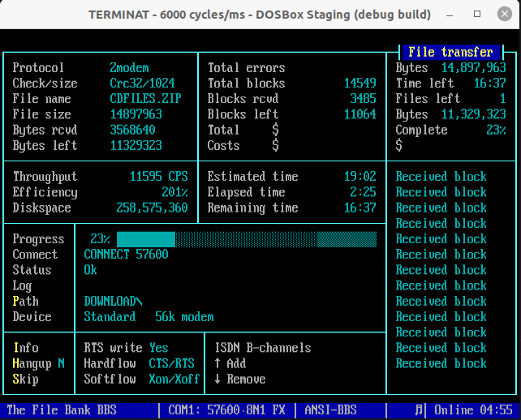Screen dimensions: 521x420
Task: Toggle the Hangup N value
Action: tap(61, 363)
